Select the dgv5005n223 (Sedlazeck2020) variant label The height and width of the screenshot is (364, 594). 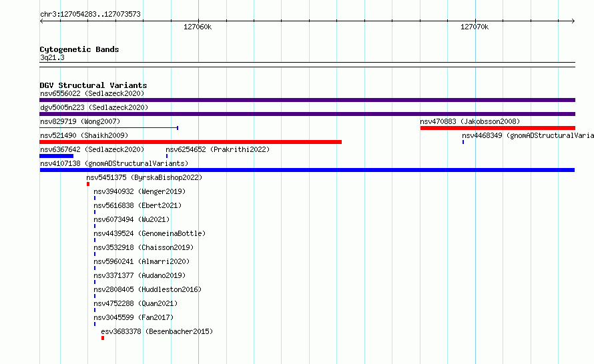point(94,107)
